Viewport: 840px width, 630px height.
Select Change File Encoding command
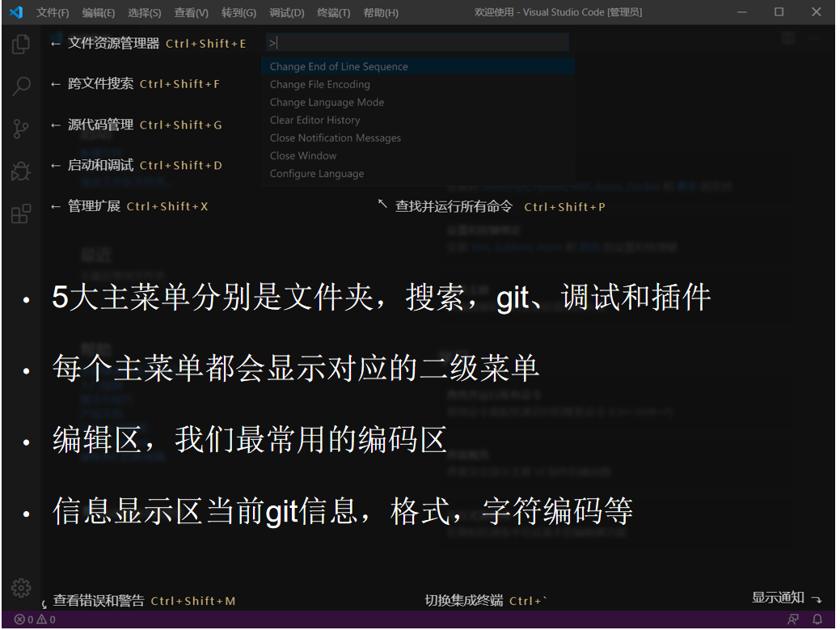click(418, 84)
